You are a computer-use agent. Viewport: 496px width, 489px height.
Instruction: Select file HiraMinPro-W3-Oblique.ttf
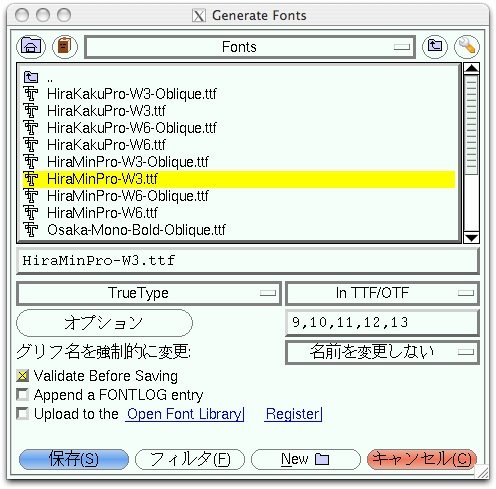pyautogui.click(x=128, y=162)
